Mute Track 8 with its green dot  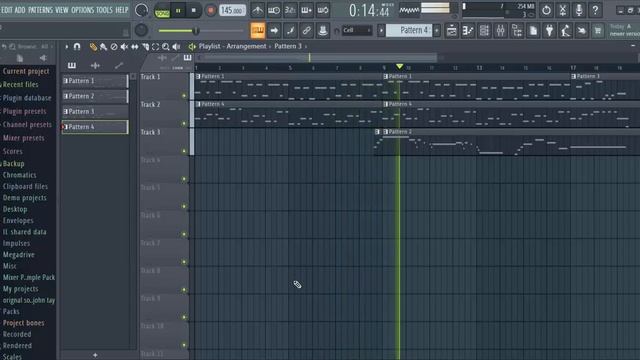click(184, 290)
